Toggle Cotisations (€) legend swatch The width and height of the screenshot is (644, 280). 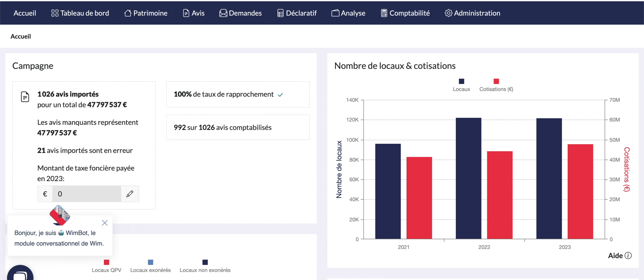(496, 81)
